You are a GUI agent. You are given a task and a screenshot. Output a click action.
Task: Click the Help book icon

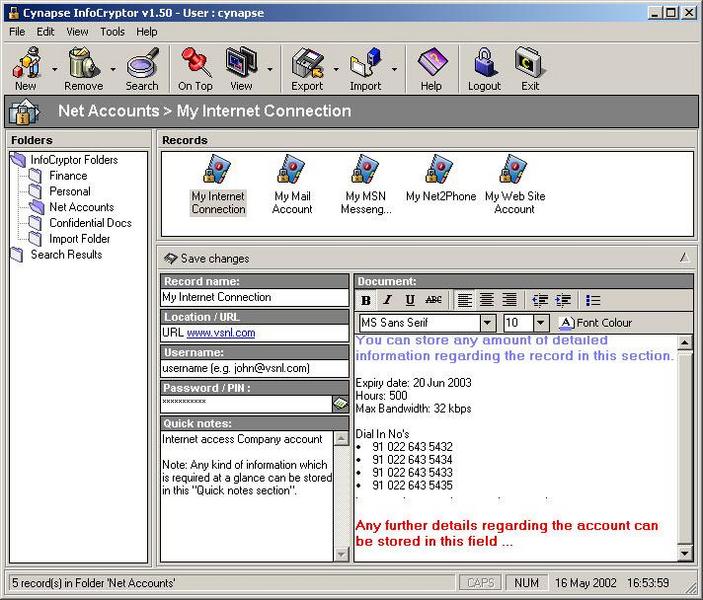point(431,63)
